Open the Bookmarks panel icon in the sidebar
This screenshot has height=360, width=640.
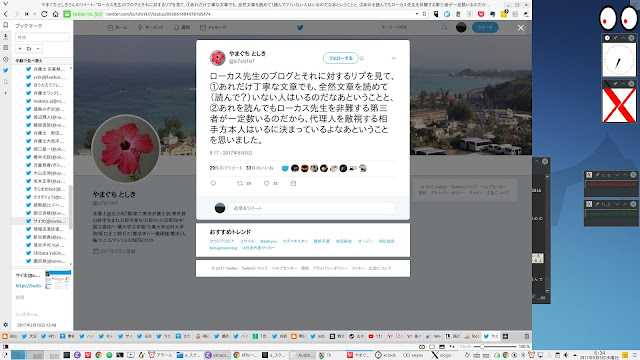click(5, 25)
